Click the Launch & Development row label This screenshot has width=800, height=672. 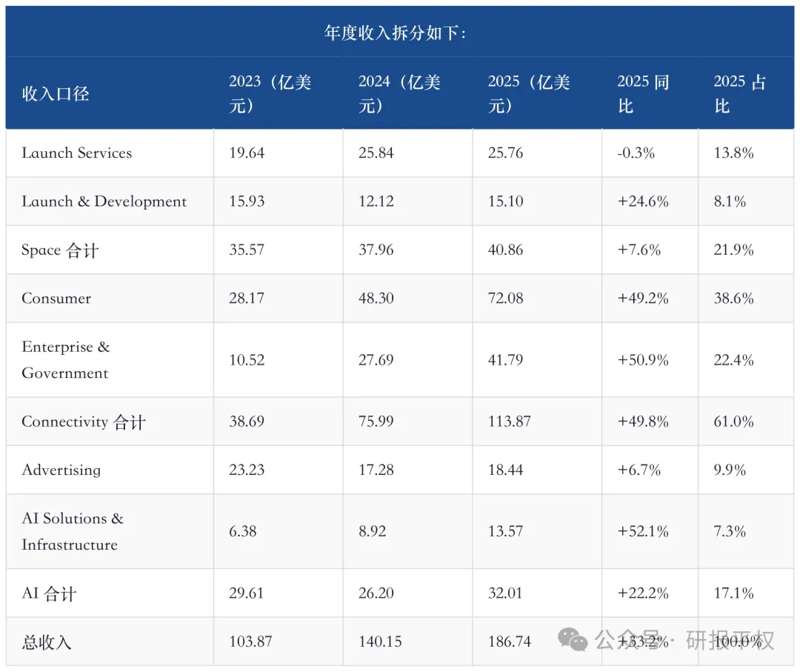(104, 201)
